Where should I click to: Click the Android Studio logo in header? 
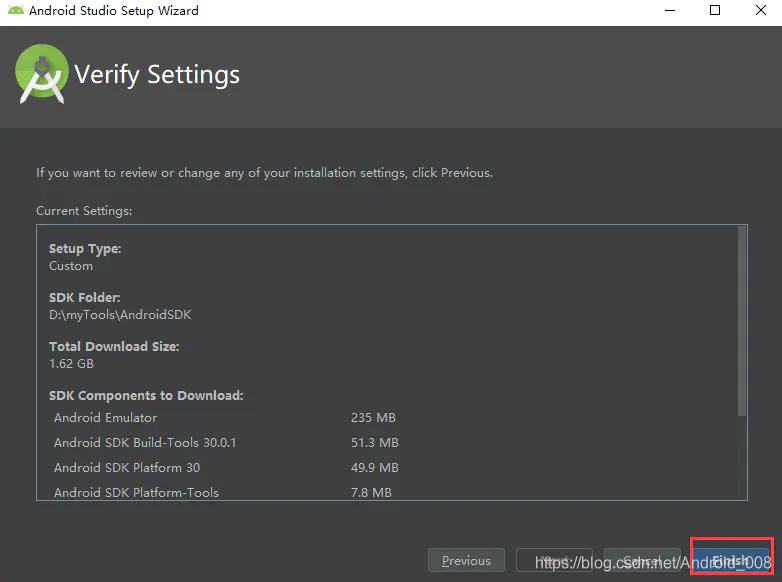pos(42,74)
